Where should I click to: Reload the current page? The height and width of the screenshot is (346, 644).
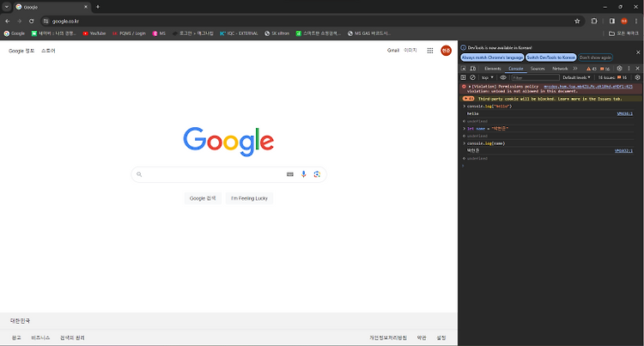click(31, 21)
